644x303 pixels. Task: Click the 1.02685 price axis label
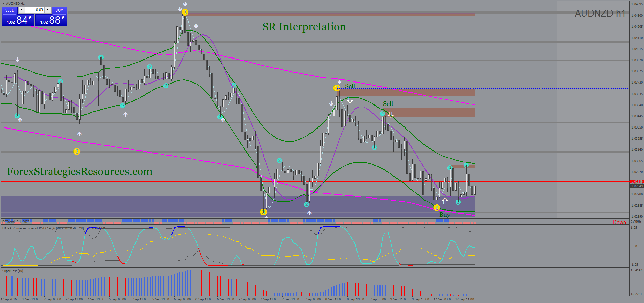pyautogui.click(x=637, y=206)
